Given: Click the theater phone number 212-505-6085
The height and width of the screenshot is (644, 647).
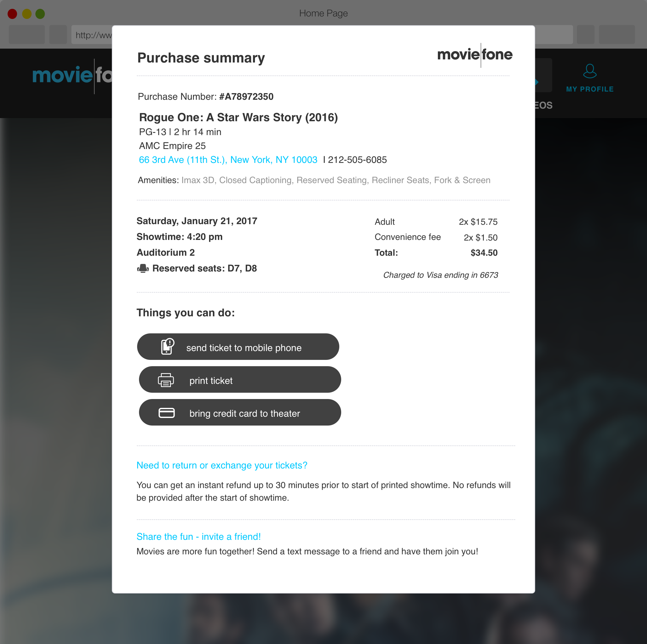Looking at the screenshot, I should click(357, 160).
